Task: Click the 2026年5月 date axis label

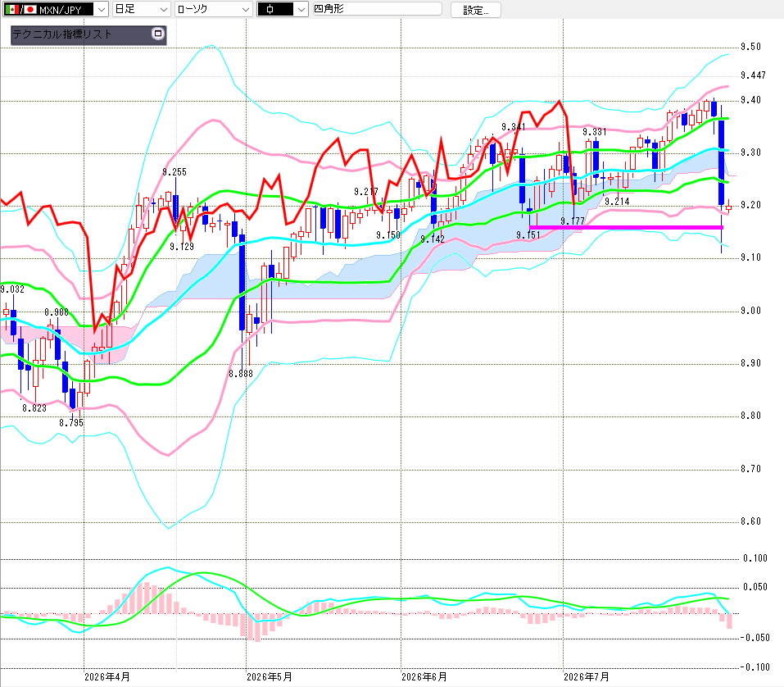Action: click(x=269, y=677)
